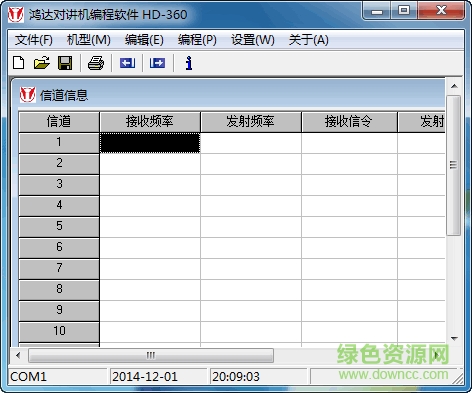The height and width of the screenshot is (393, 472).
Task: Click the horizontal scrollbar thumb
Action: tap(151, 355)
